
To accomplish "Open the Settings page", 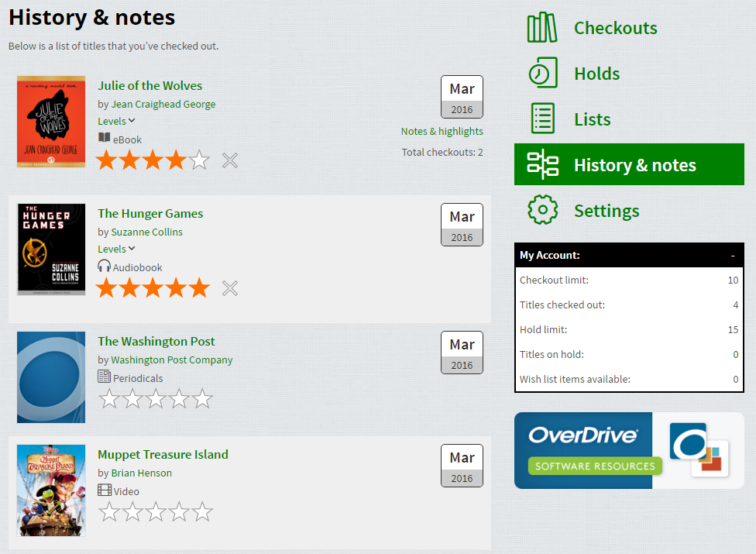I will click(x=607, y=212).
